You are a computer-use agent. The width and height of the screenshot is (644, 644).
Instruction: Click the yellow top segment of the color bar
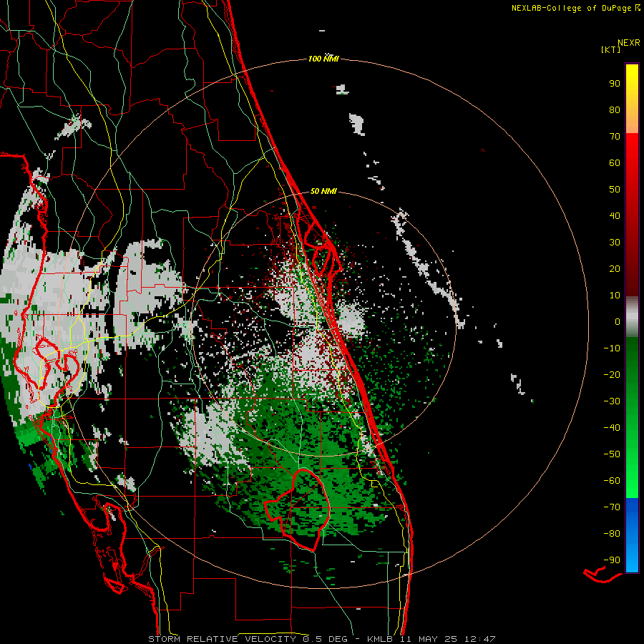(632, 99)
